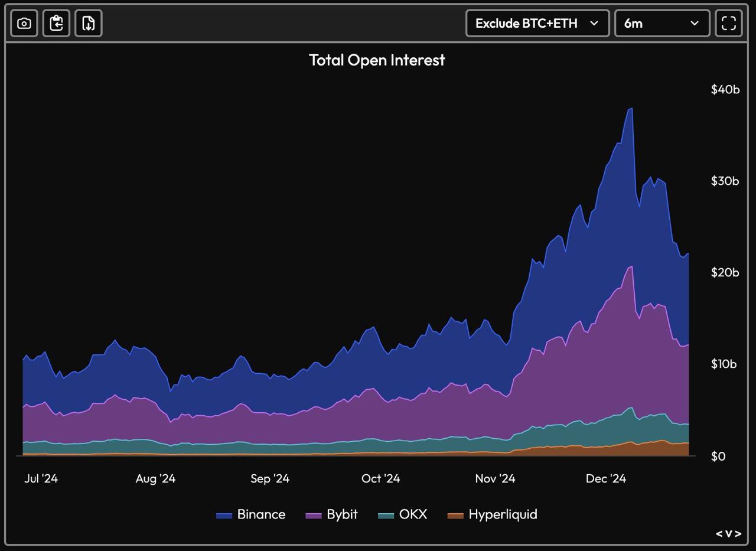Click the $30b axis label

(725, 181)
